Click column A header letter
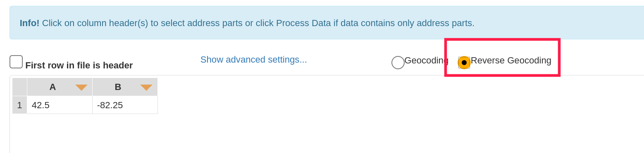The width and height of the screenshot is (644, 153). point(52,87)
